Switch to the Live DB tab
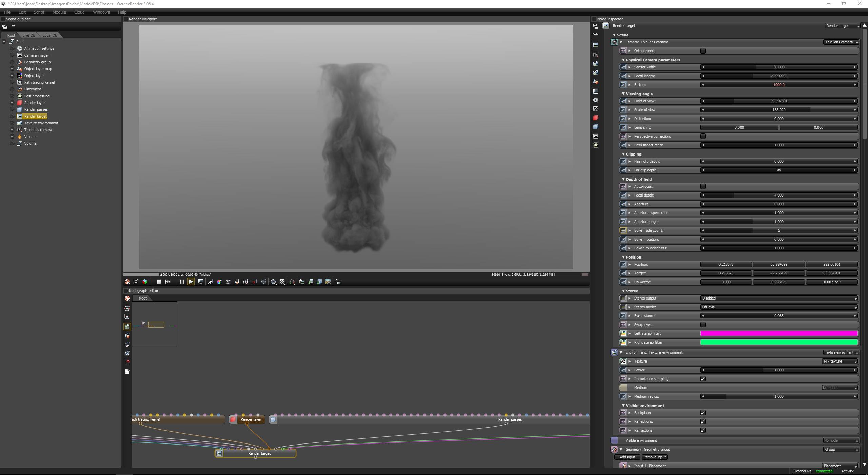 click(x=29, y=35)
